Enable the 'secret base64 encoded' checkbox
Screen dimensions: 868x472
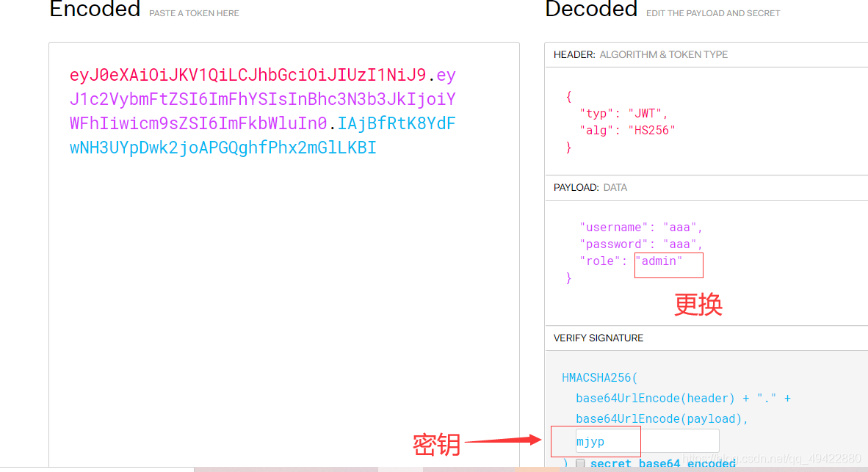[x=580, y=462]
